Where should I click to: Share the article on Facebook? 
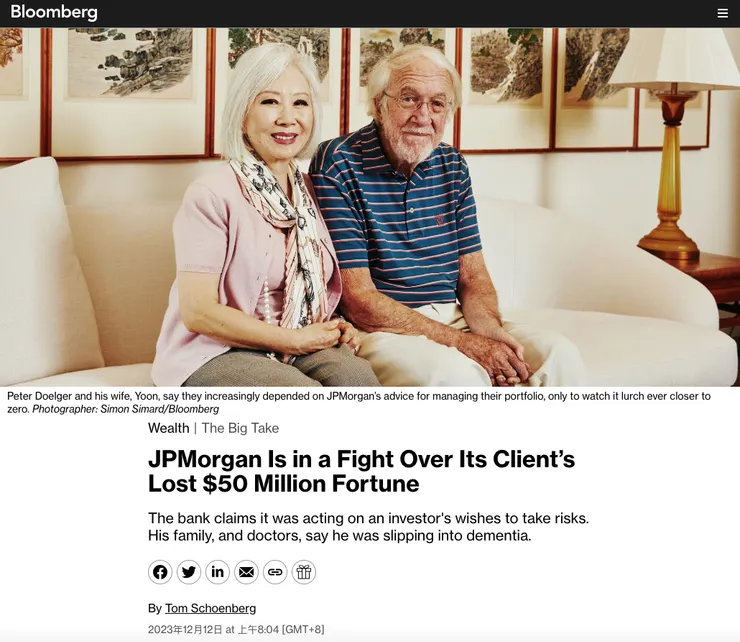click(160, 572)
